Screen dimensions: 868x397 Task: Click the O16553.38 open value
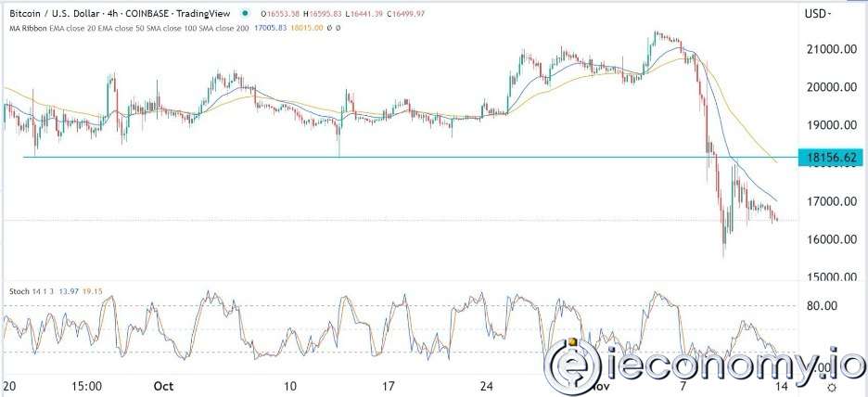[x=281, y=13]
